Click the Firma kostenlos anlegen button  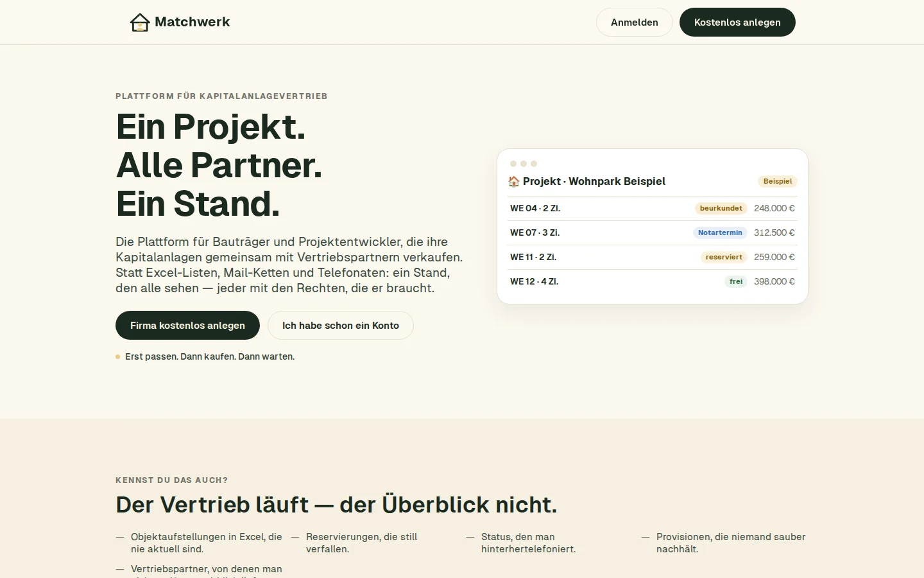click(x=187, y=326)
